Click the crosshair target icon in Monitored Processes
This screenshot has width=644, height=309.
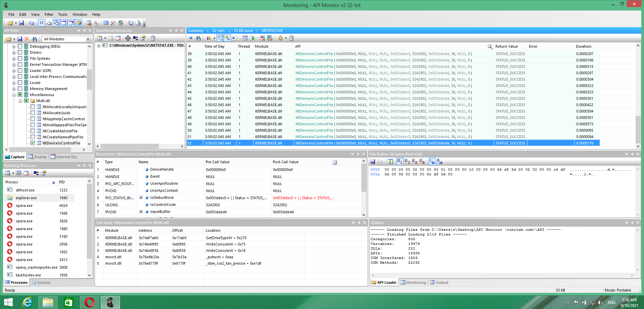click(128, 38)
